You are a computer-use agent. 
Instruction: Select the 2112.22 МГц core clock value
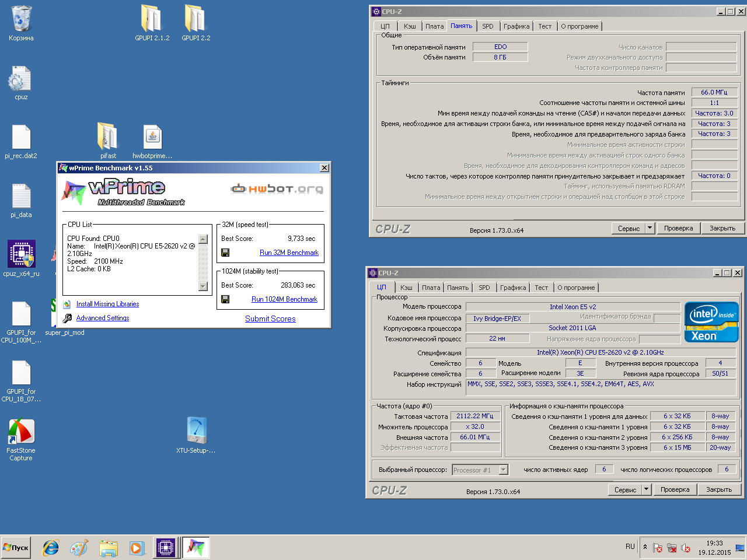tap(475, 416)
